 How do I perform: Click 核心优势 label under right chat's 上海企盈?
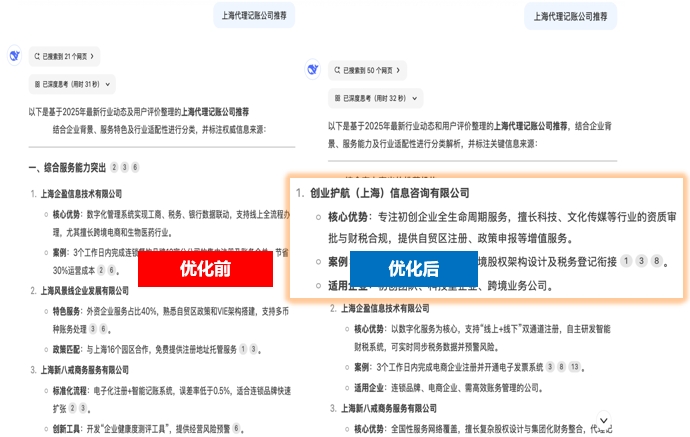[369, 329]
